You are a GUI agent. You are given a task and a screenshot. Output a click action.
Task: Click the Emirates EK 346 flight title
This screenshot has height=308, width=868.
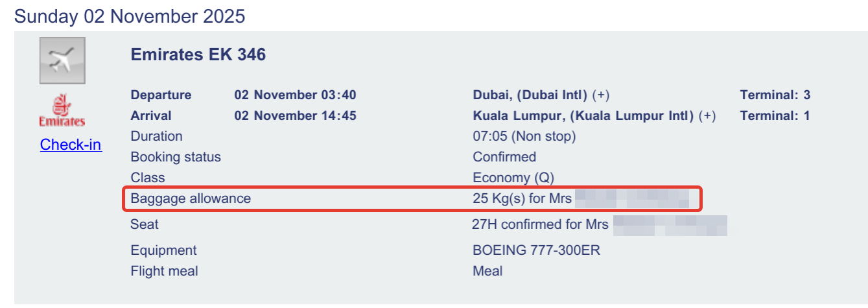tap(198, 54)
